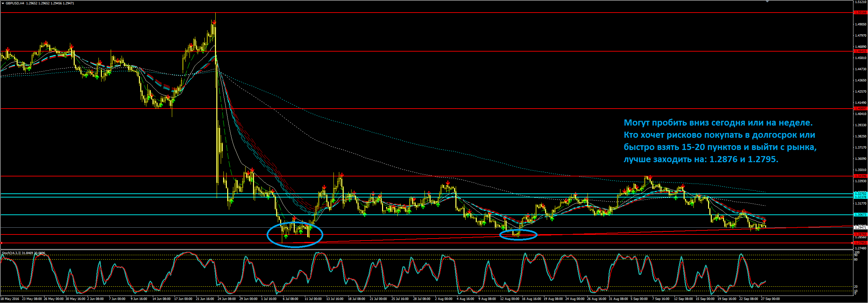Click the text line 'лучше заходить на: 1.2876 и 1.2795.'

point(701,159)
